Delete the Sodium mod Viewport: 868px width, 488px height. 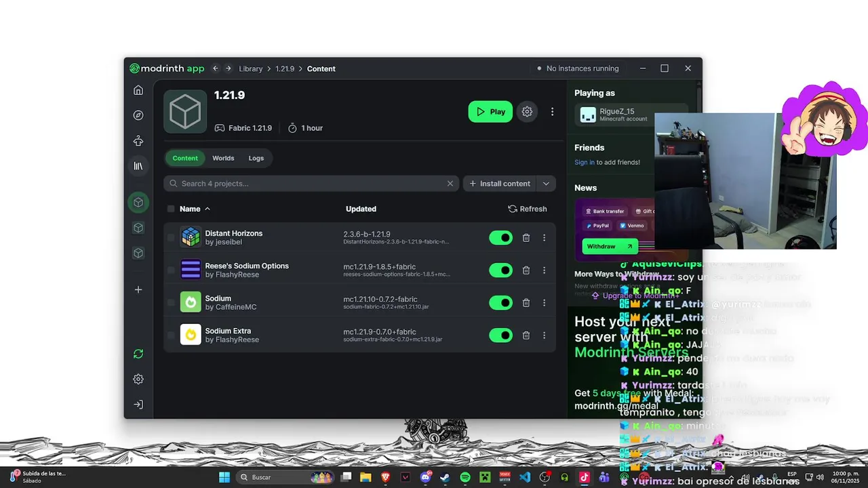click(526, 303)
